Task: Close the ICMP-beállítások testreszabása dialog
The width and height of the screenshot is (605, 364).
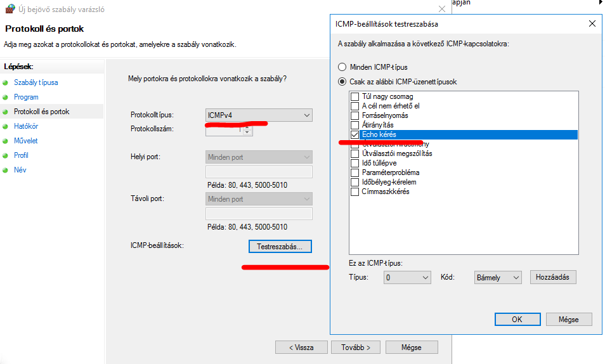Action: (592, 23)
